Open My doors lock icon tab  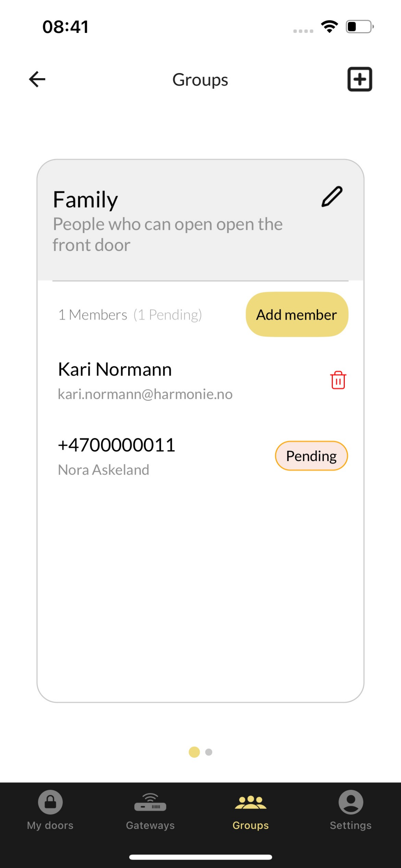click(x=50, y=810)
